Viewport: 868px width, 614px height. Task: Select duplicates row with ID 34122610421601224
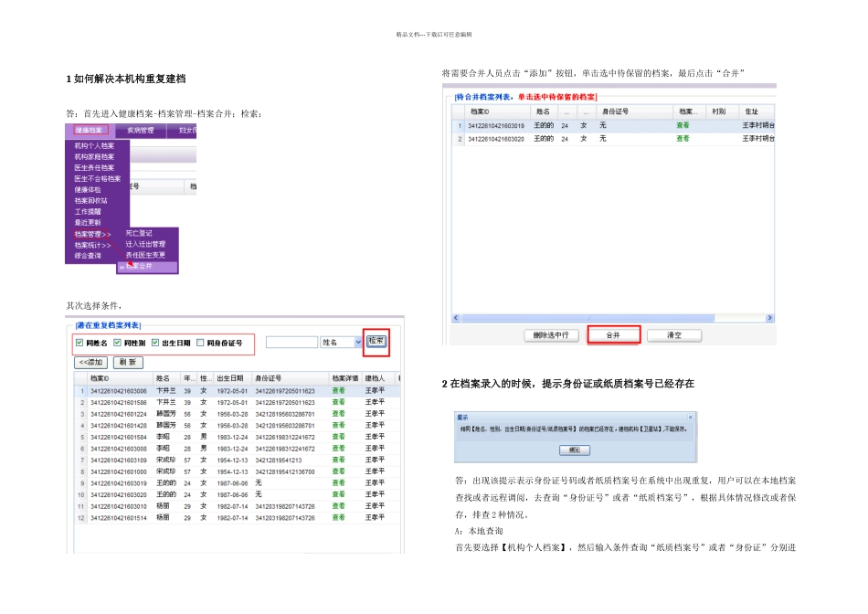pyautogui.click(x=237, y=414)
